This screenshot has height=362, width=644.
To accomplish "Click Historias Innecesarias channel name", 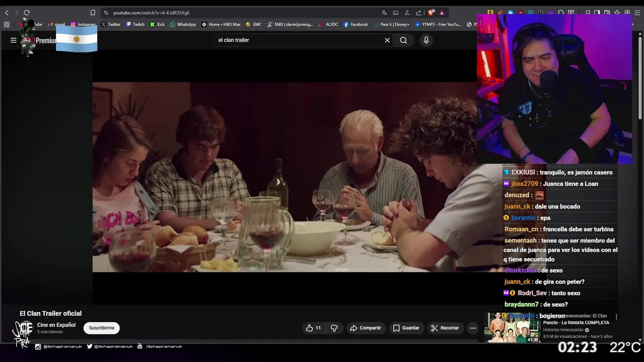I will click(563, 330).
